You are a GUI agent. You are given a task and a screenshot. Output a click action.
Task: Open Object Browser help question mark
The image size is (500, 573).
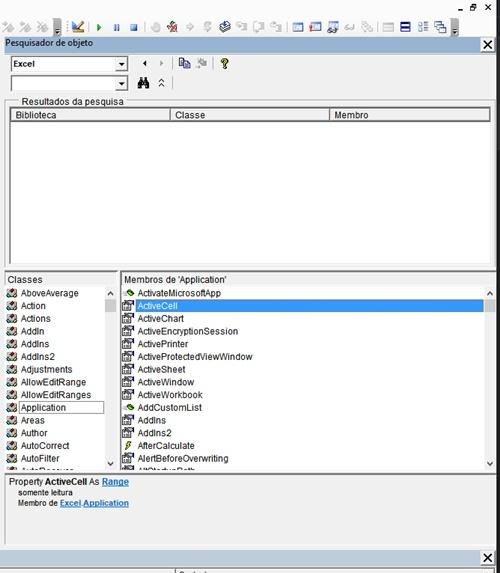point(224,64)
